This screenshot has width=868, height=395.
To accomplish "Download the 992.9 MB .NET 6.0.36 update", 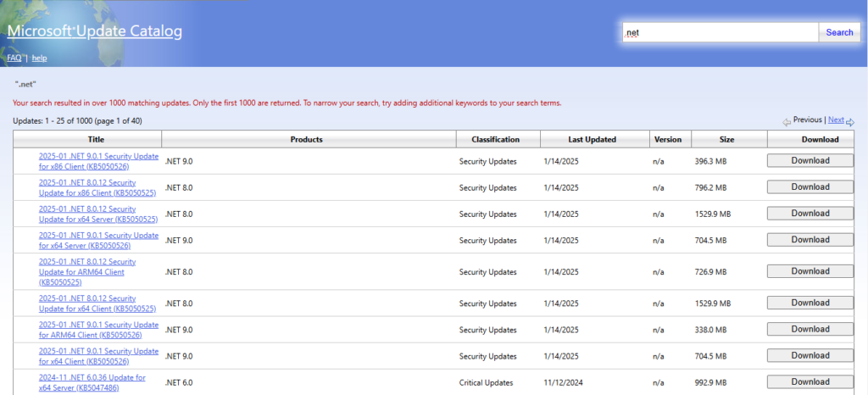I will (x=810, y=382).
